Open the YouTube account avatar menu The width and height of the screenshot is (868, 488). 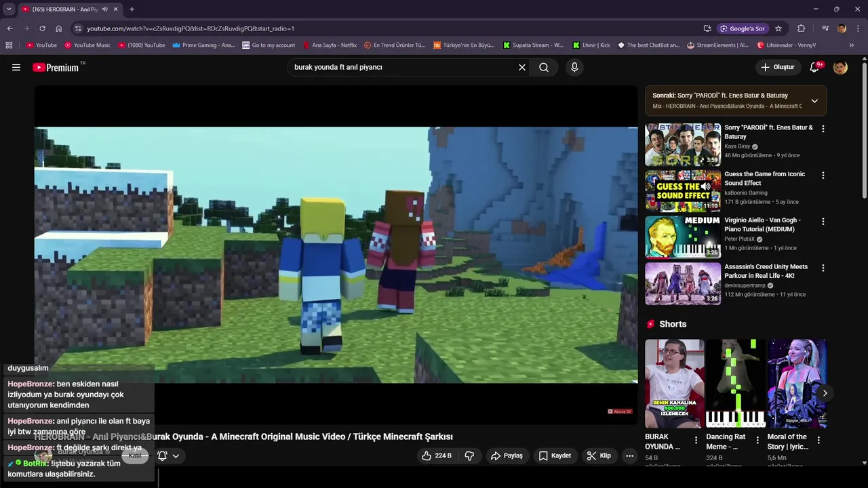840,67
